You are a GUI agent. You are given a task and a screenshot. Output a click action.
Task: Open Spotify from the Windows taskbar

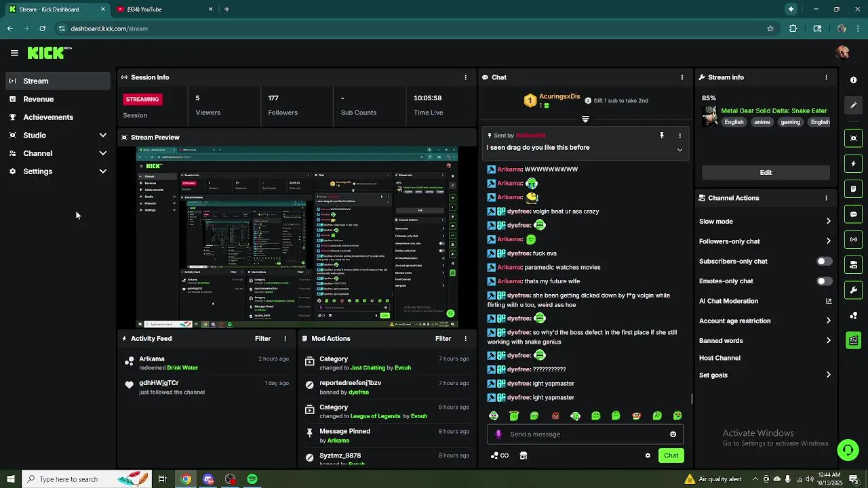[x=252, y=479]
